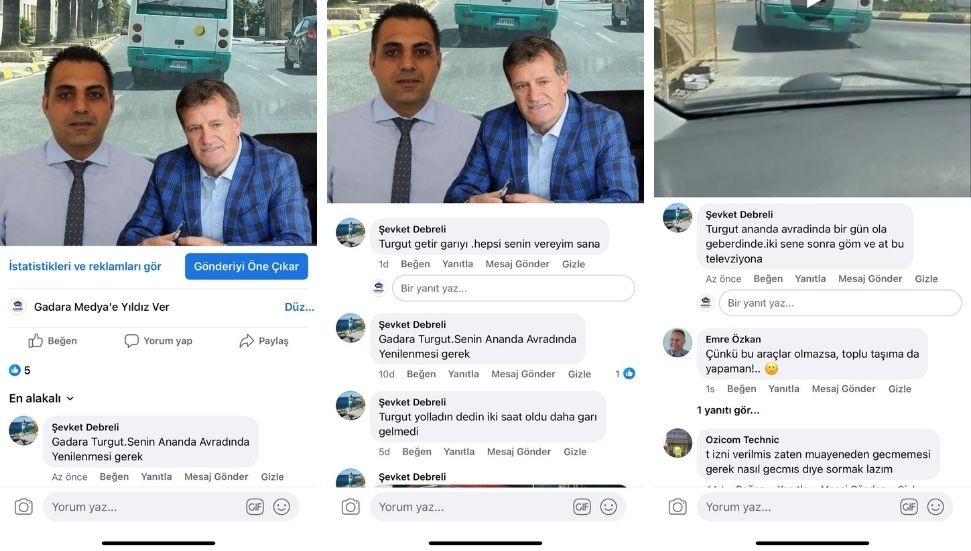Image resolution: width=971 pixels, height=551 pixels.
Task: Click 'Mesaj Gönder' under the 'Turgut getir garıyı' comment
Action: (x=517, y=264)
